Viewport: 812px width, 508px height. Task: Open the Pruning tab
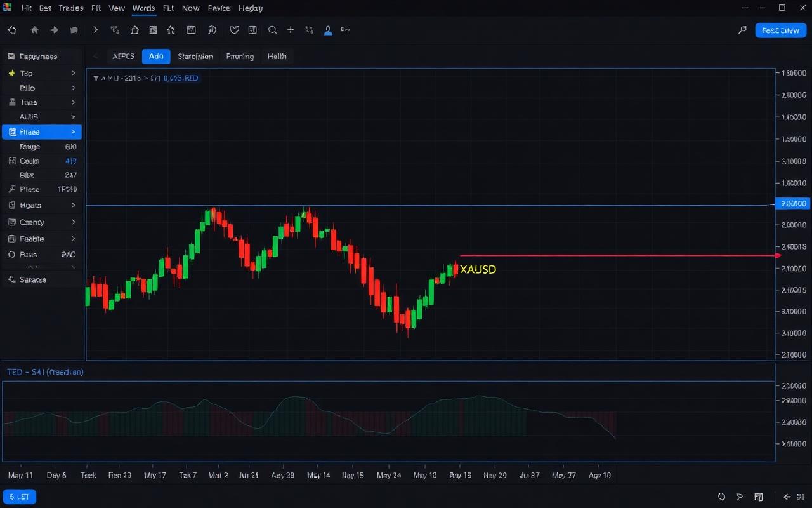240,57
